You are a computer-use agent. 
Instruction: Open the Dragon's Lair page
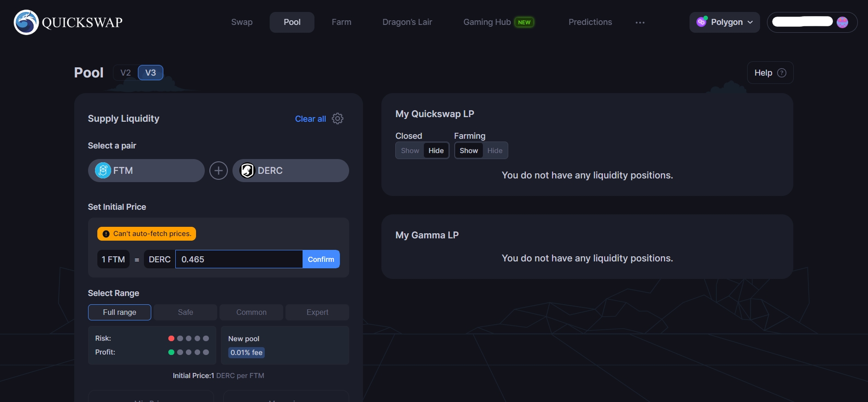click(407, 22)
